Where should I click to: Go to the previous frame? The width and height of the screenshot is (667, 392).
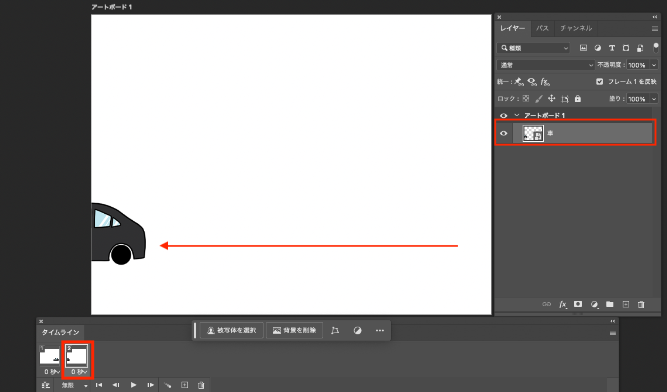(x=116, y=385)
